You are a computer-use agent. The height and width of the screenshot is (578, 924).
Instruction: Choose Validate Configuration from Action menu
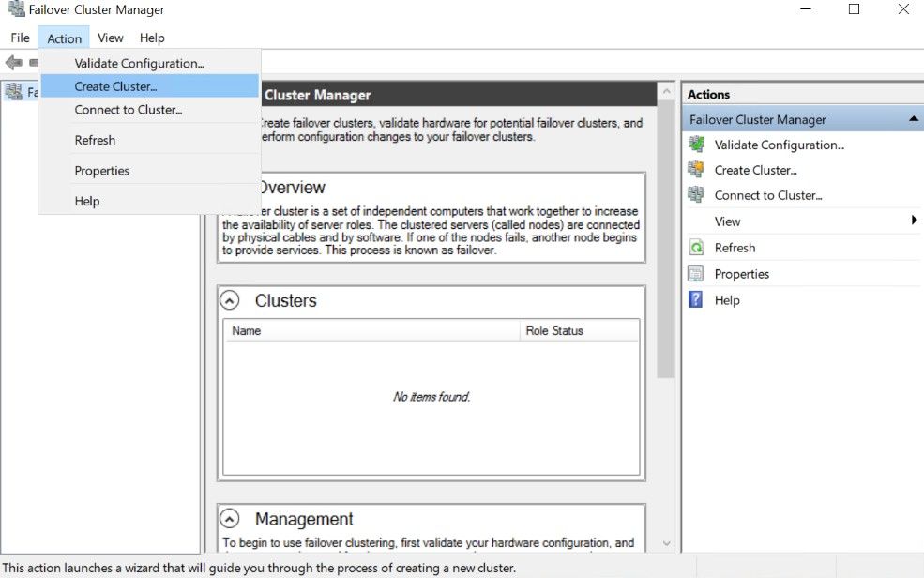tap(150, 63)
